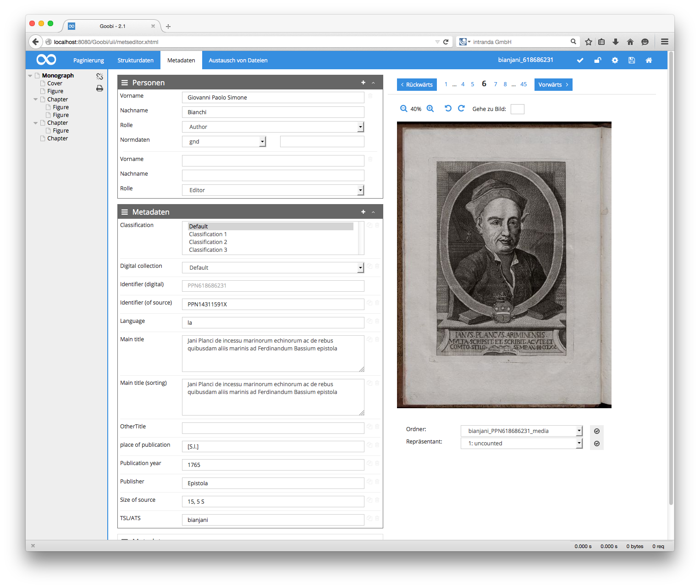Image resolution: width=700 pixels, height=588 pixels.
Task: Click the link/unlink icon beside Monograph tree
Action: (99, 76)
